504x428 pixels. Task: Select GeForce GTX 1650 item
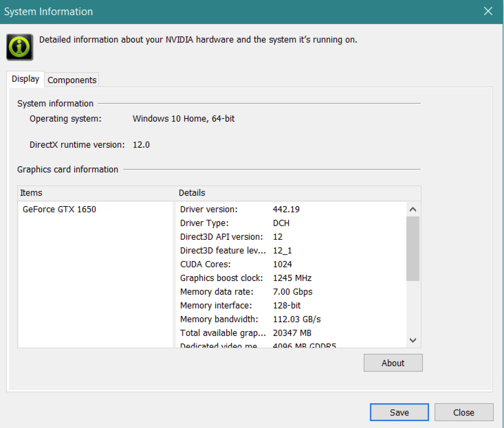coord(59,209)
